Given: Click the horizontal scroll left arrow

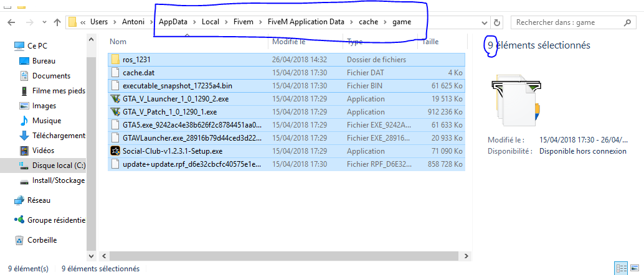Looking at the screenshot, I should tap(104, 256).
